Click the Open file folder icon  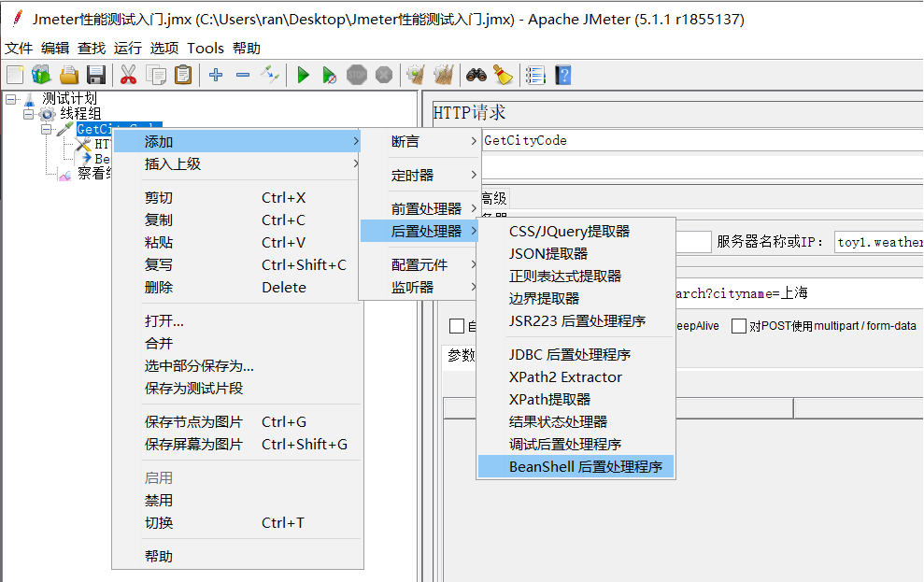click(69, 76)
